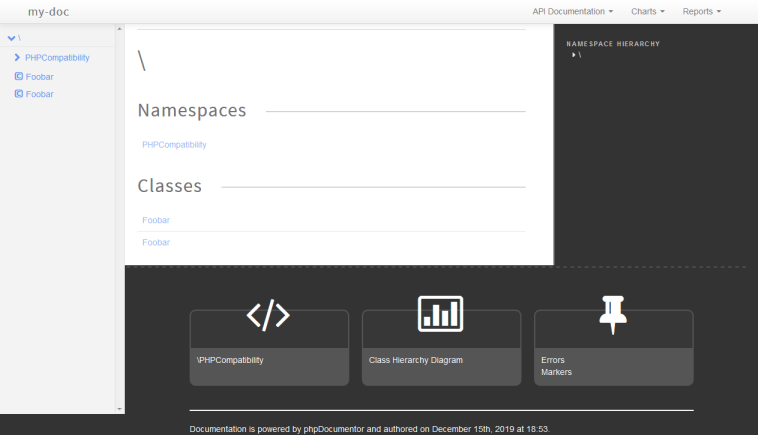The image size is (758, 435).
Task: Open the API Documentation dropdown menu
Action: point(572,12)
